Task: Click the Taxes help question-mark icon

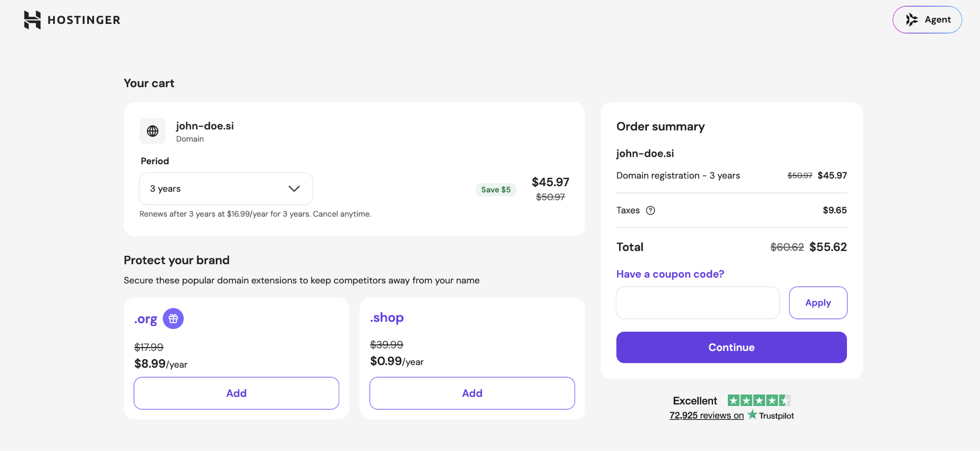Action: coord(650,210)
